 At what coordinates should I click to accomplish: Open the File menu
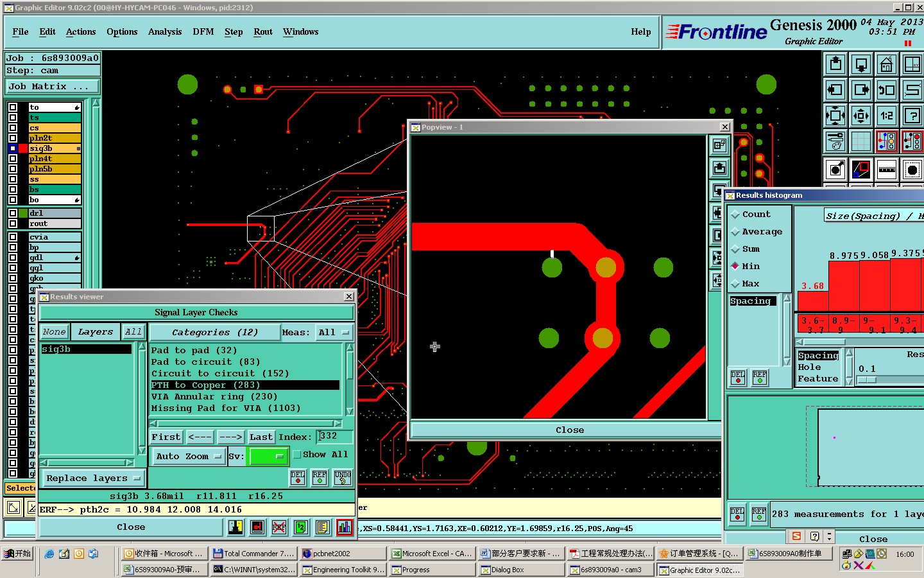[21, 32]
